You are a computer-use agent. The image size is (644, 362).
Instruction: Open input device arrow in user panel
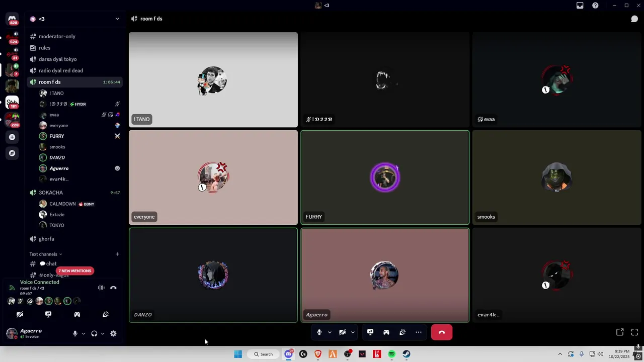click(x=84, y=333)
